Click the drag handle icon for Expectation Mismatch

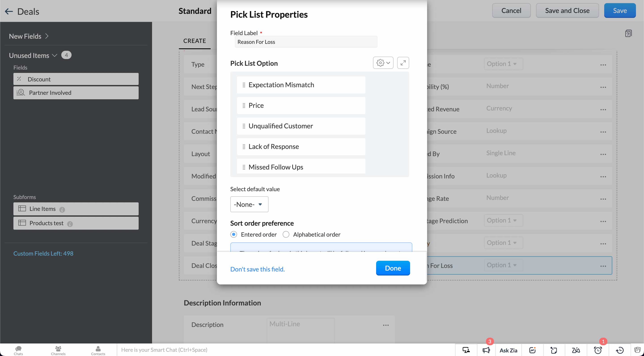coord(244,85)
